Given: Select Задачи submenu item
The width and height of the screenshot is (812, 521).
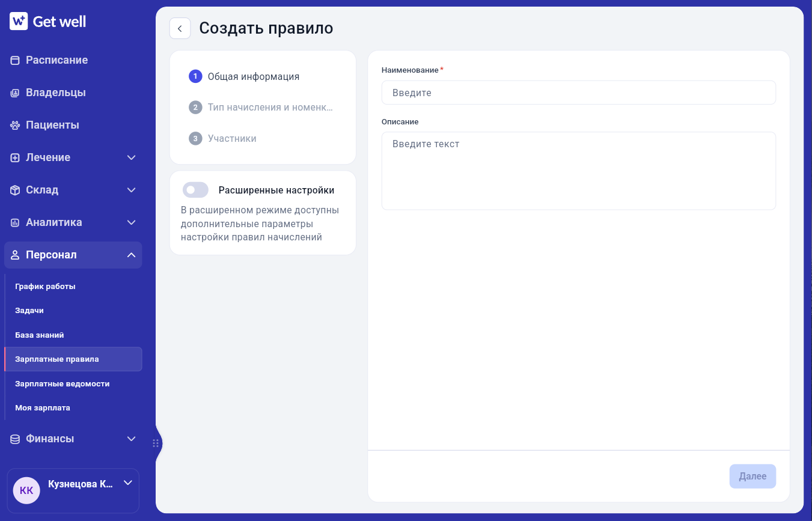Looking at the screenshot, I should coord(73,311).
